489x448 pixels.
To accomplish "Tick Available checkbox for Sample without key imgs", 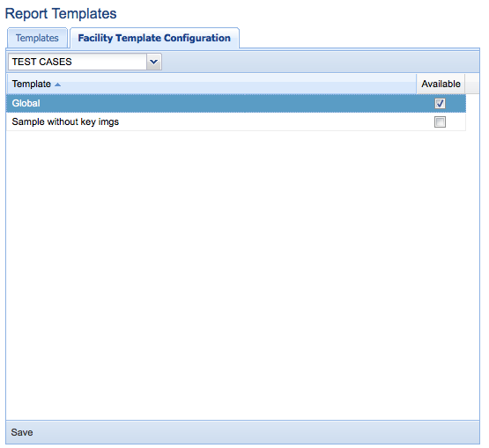I will pos(440,121).
